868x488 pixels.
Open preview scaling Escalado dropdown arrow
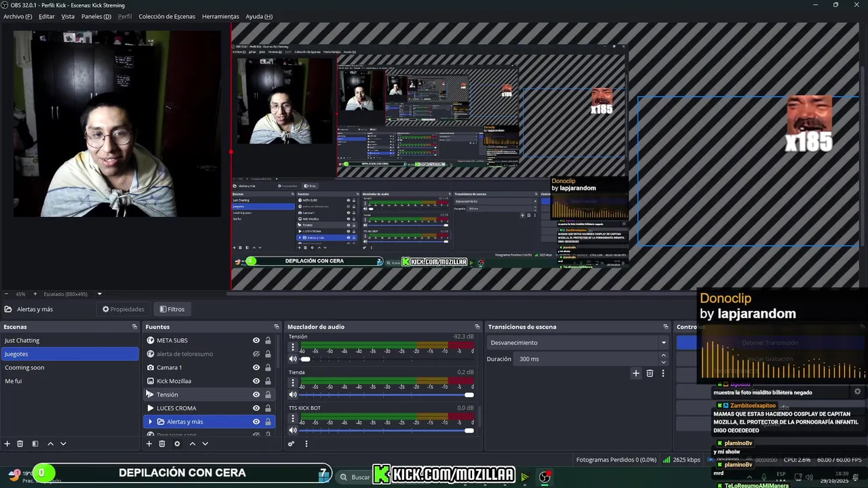click(x=99, y=294)
